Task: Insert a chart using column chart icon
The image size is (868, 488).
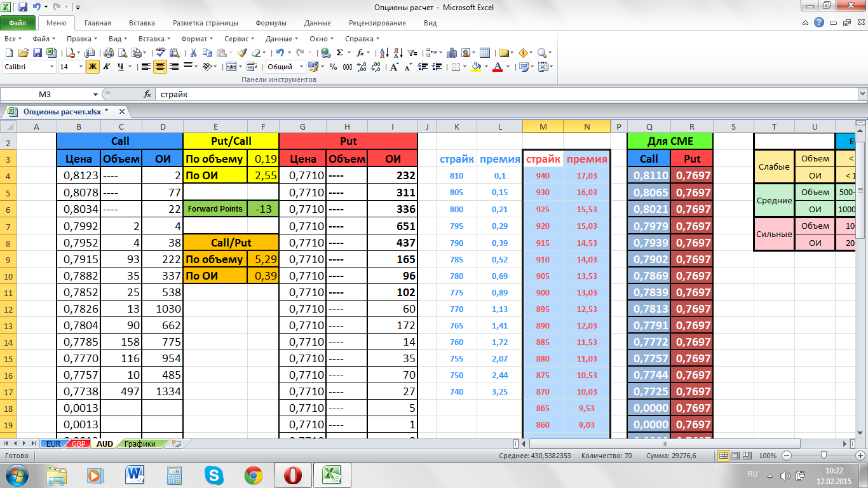Action: click(x=451, y=53)
